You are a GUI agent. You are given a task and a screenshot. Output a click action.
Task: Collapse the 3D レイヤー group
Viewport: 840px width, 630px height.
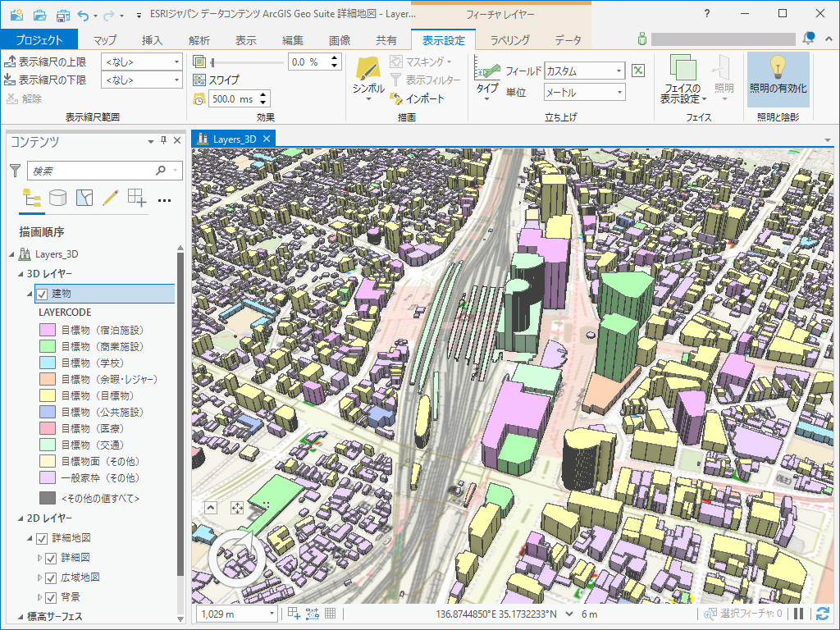click(x=21, y=273)
